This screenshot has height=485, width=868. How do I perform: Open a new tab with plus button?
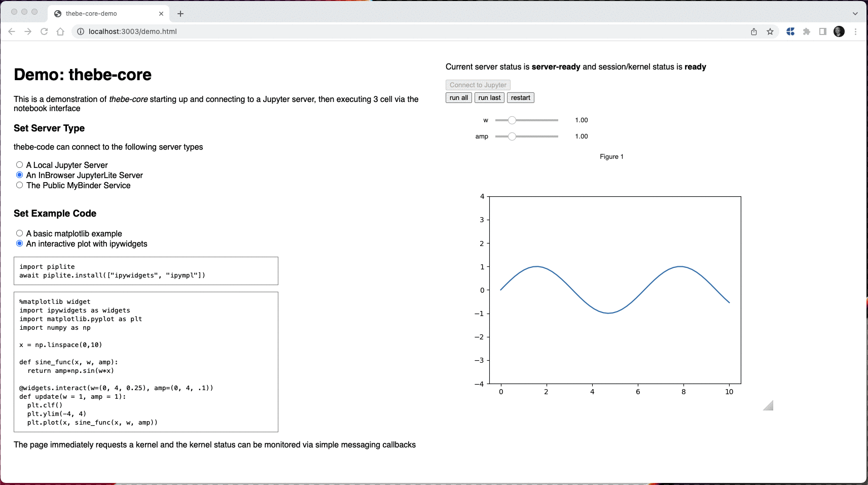[x=180, y=14]
